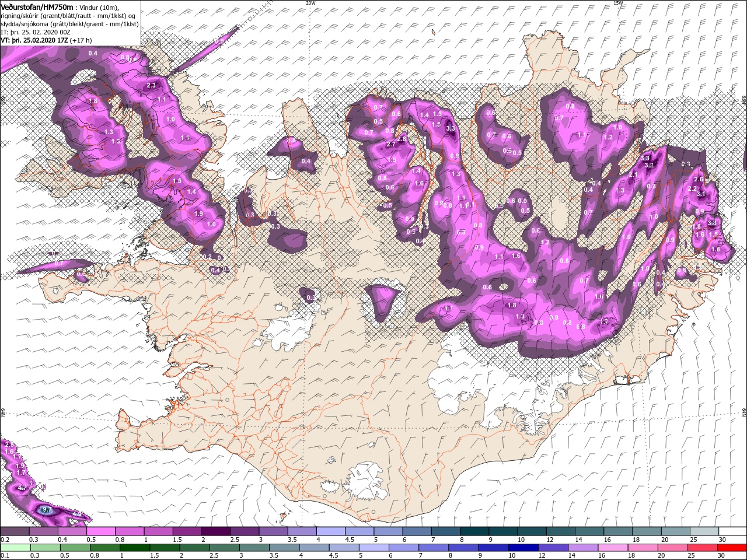Click the '30' label on the rain scale

[x=721, y=556]
